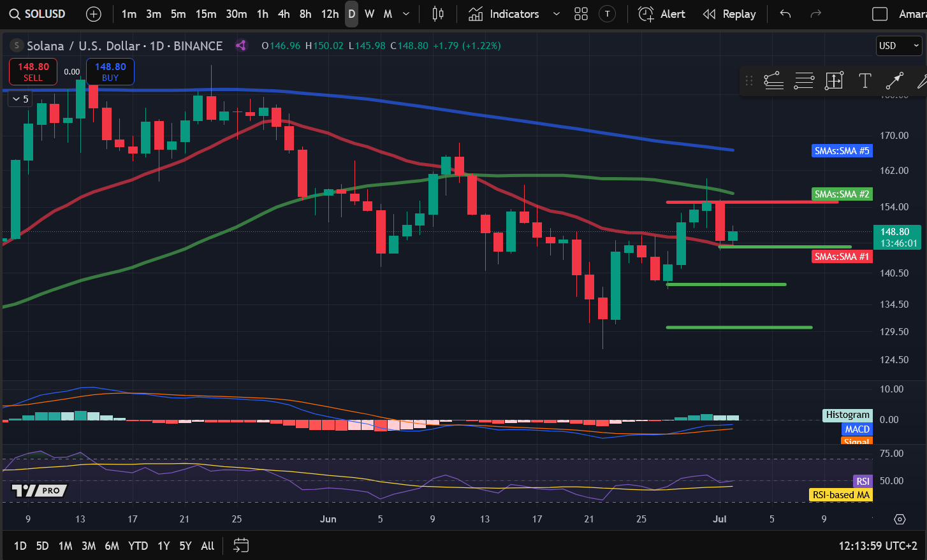Open the chart type candles icon
The image size is (927, 560).
438,14
